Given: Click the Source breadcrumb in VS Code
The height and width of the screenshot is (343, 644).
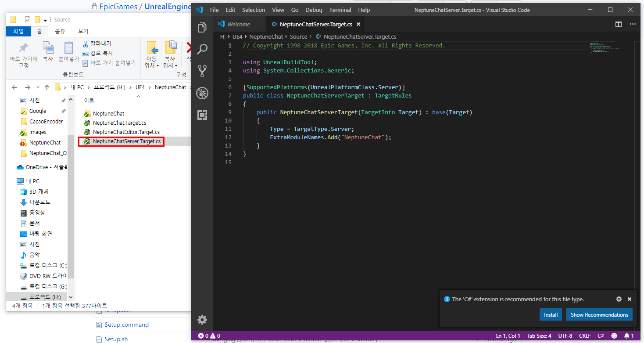Looking at the screenshot, I should [298, 37].
